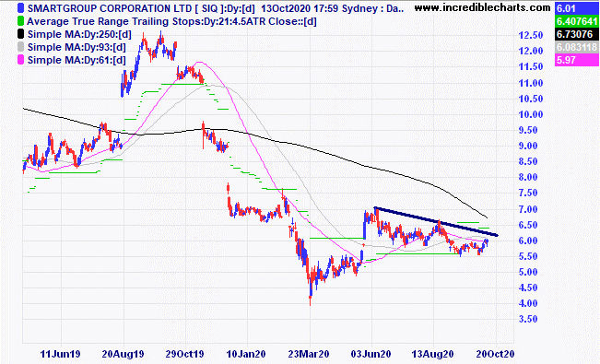The width and height of the screenshot is (600, 364).
Task: Click the 6.407641 ATR value box
Action: 576,21
